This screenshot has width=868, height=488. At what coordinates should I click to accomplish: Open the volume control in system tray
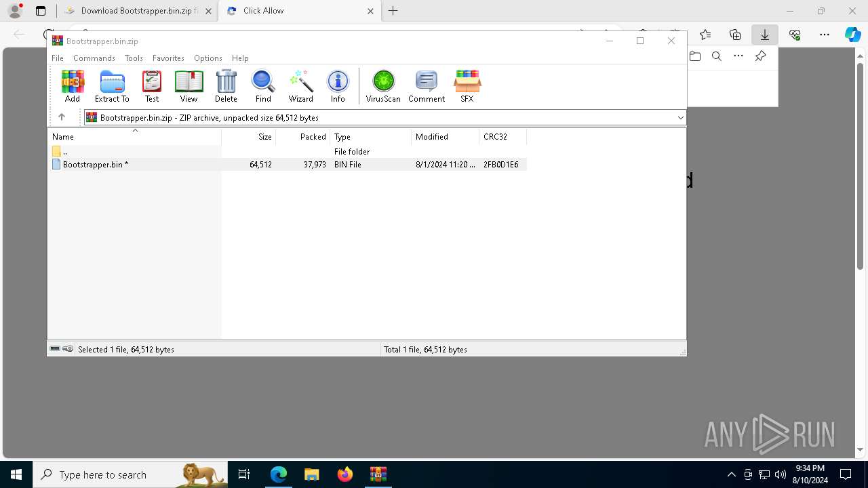pyautogui.click(x=781, y=474)
